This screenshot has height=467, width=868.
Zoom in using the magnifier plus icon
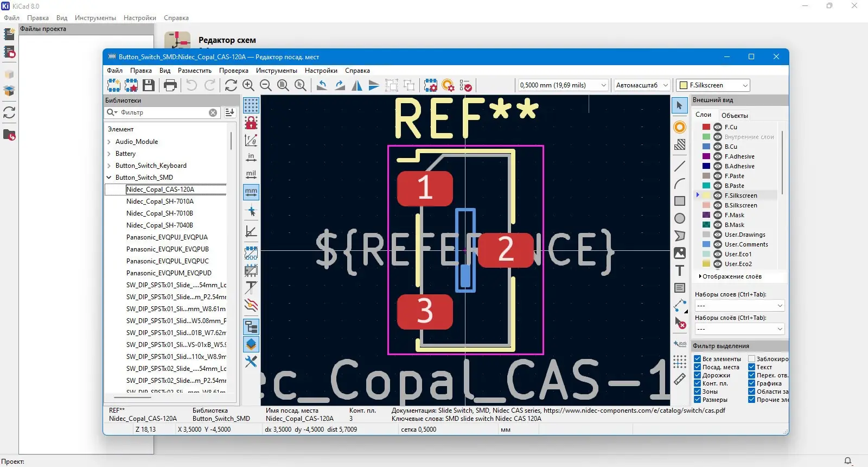[248, 85]
